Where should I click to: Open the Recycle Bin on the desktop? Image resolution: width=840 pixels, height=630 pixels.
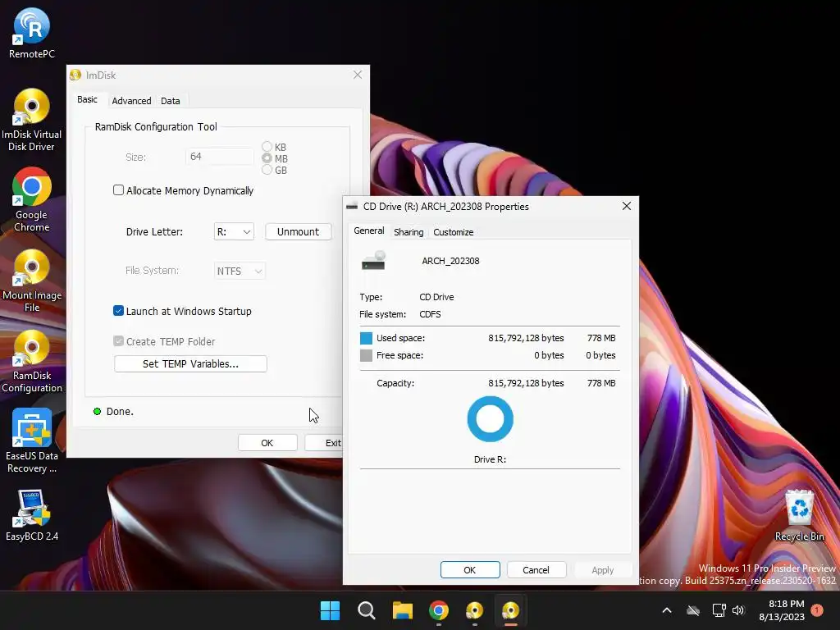[x=799, y=515]
